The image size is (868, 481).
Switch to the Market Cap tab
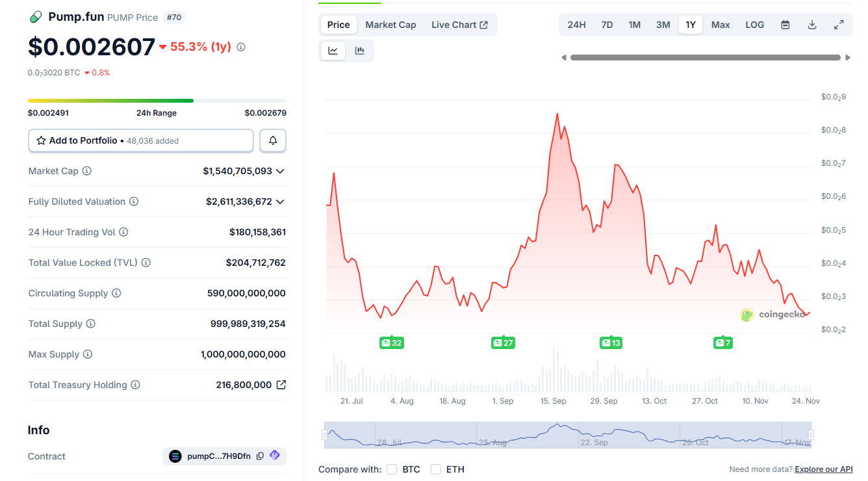(390, 24)
